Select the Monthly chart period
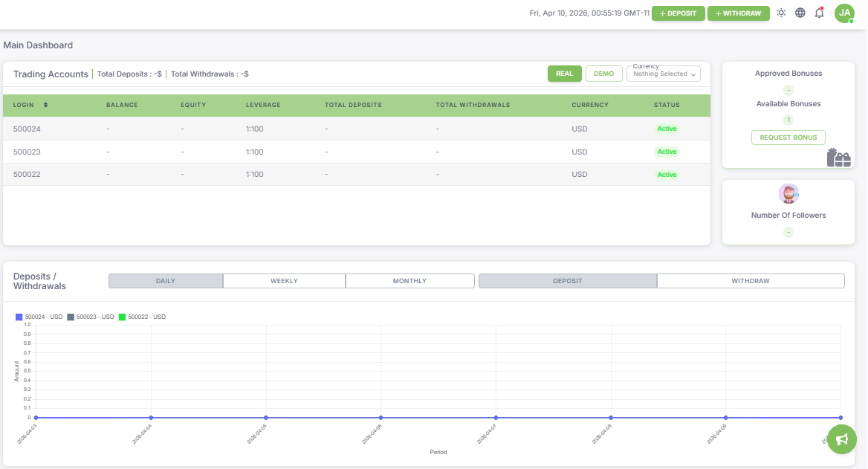868x469 pixels. (x=409, y=281)
